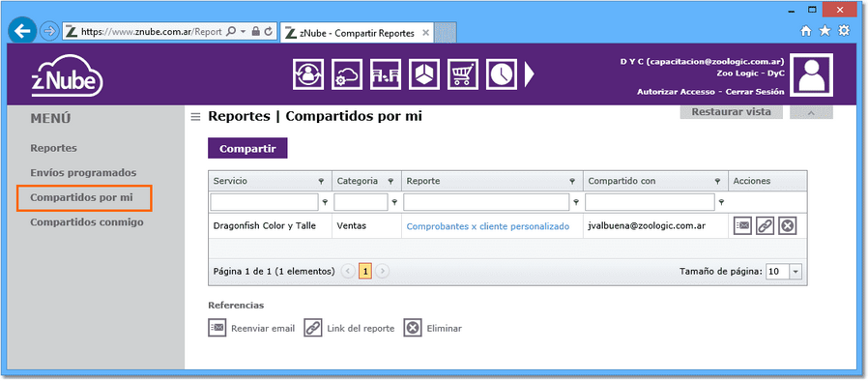Open Compartido con column header filter icon
The height and width of the screenshot is (381, 868).
click(x=717, y=181)
